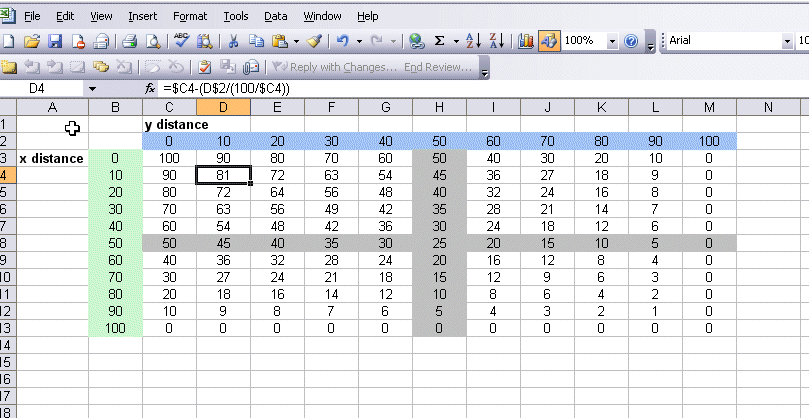Image resolution: width=809 pixels, height=418 pixels.
Task: Open the Arial font name dropdown
Action: point(787,41)
